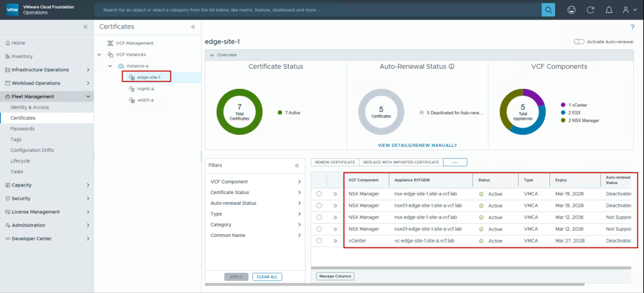Image resolution: width=644 pixels, height=293 pixels.
Task: Select radio for nsx-edge-site-1 Mar 19, 2028 row
Action: click(x=319, y=194)
